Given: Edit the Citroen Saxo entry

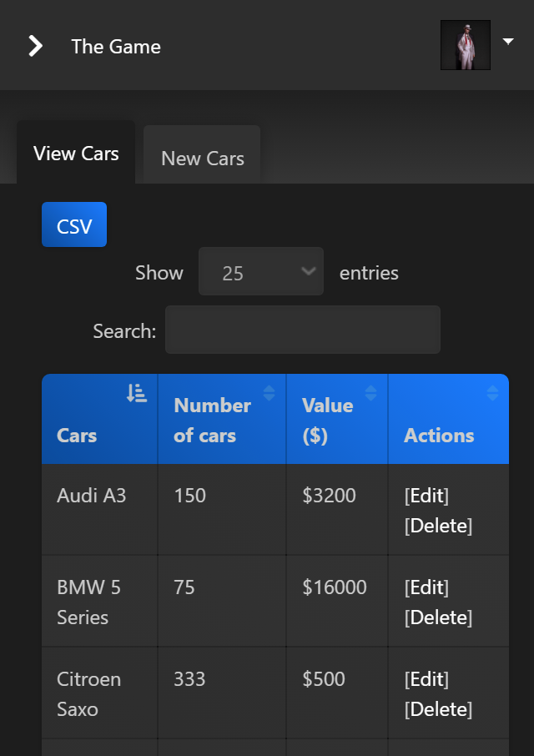Looking at the screenshot, I should click(x=426, y=679).
